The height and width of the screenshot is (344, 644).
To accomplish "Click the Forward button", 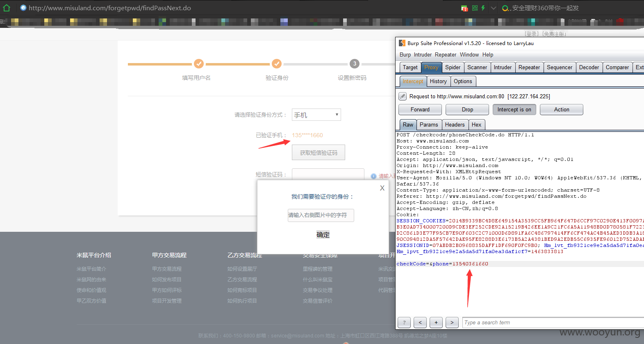I will point(420,109).
